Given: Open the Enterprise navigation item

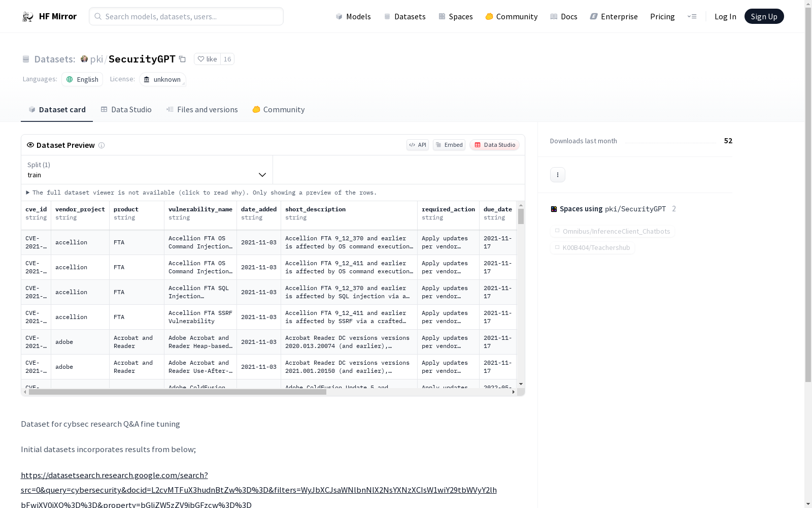Looking at the screenshot, I should (x=614, y=16).
